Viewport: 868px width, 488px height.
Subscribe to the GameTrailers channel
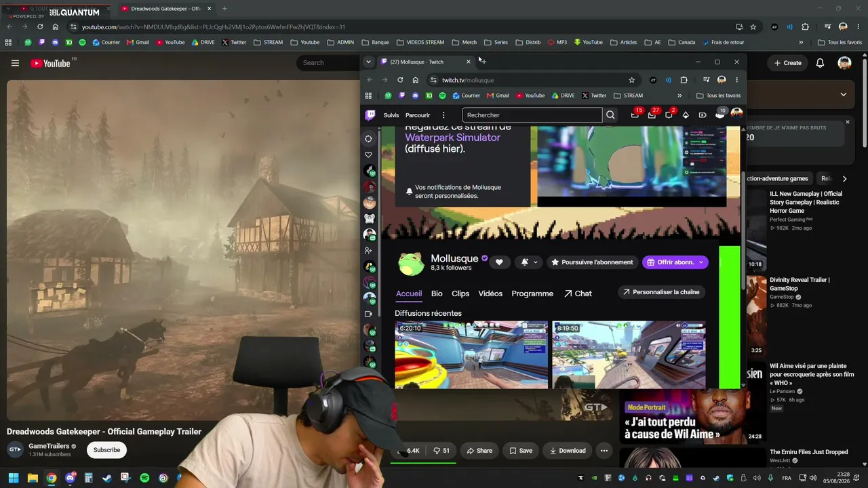[x=106, y=450]
